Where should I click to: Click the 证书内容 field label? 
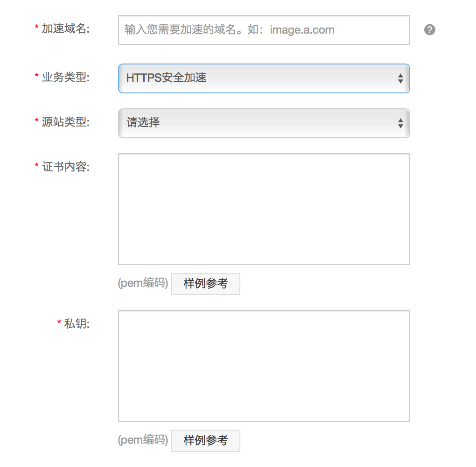[x=66, y=167]
